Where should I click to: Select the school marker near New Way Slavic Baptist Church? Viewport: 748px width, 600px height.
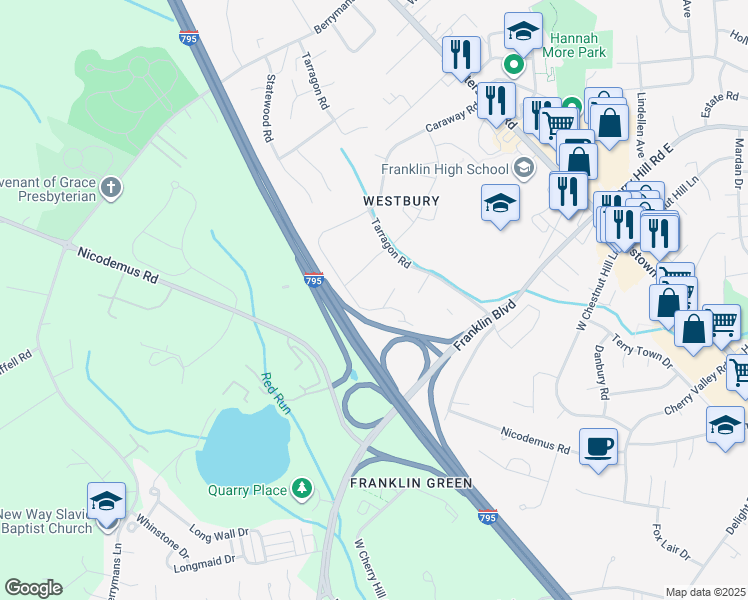(106, 503)
